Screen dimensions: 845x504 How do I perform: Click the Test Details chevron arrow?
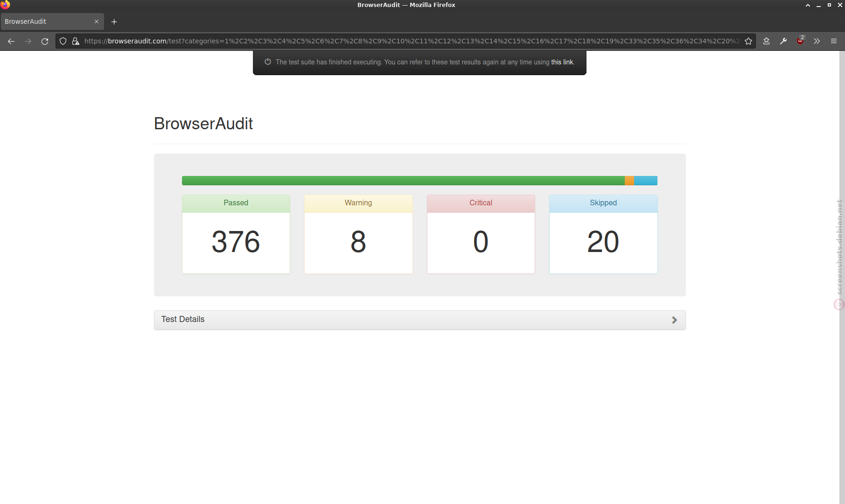[674, 320]
